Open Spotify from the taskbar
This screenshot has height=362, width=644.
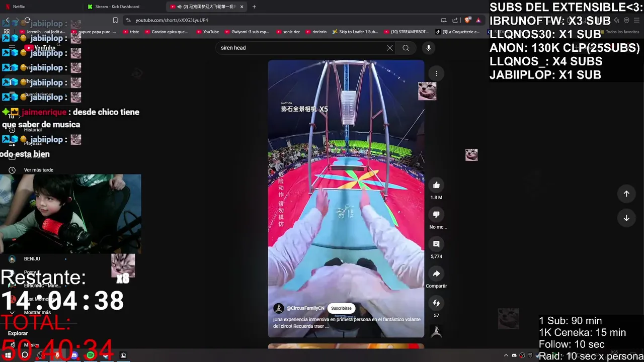point(90,355)
